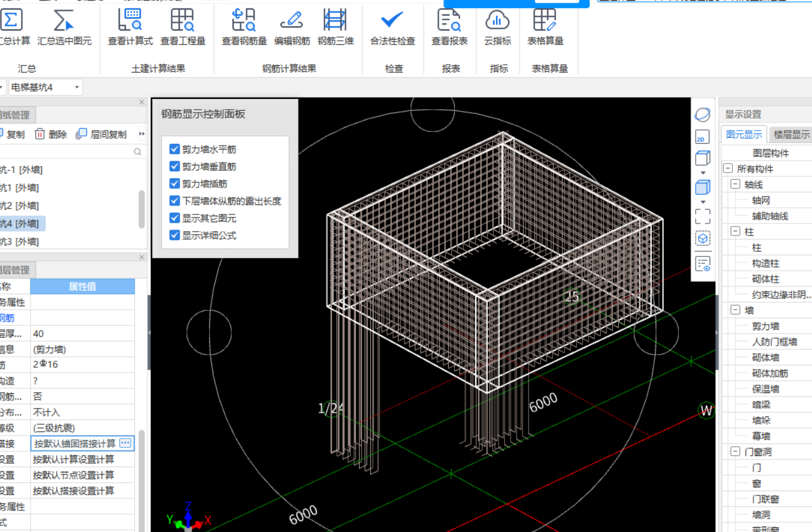Collapse the 所有构件 tree node
This screenshot has width=812, height=532.
coord(728,169)
